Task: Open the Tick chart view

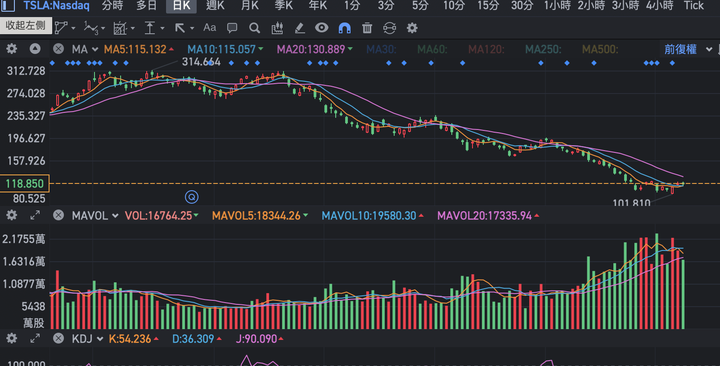Action: click(693, 6)
